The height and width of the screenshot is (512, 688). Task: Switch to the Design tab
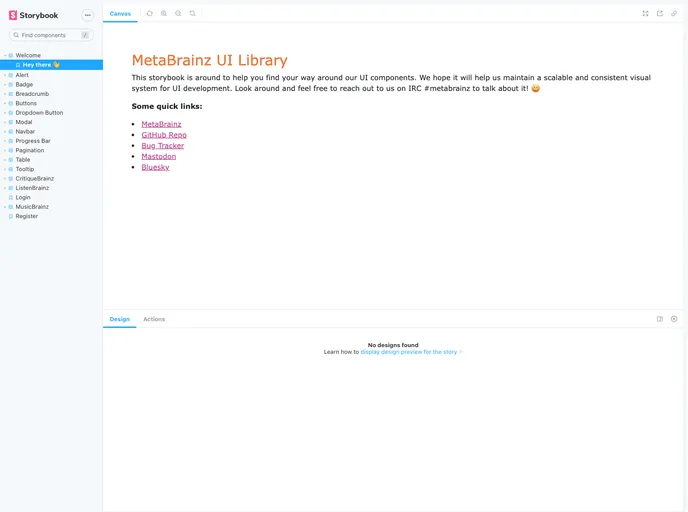click(x=120, y=319)
